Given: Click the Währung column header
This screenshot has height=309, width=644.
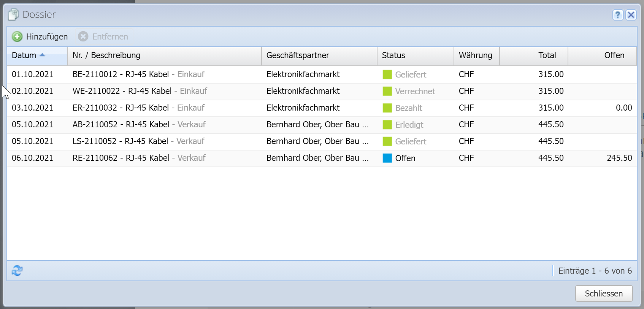Looking at the screenshot, I should [x=476, y=55].
